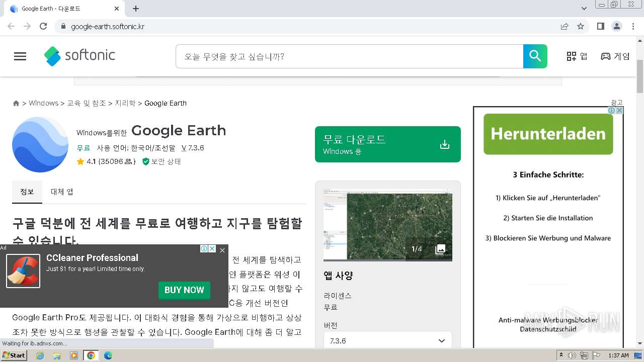Click the Softonic logo

point(79,56)
